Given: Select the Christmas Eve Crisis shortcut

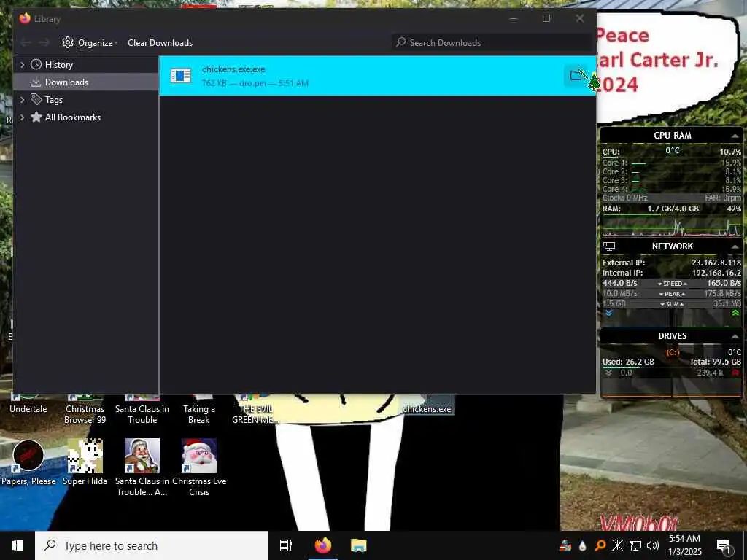Looking at the screenshot, I should click(x=199, y=467).
